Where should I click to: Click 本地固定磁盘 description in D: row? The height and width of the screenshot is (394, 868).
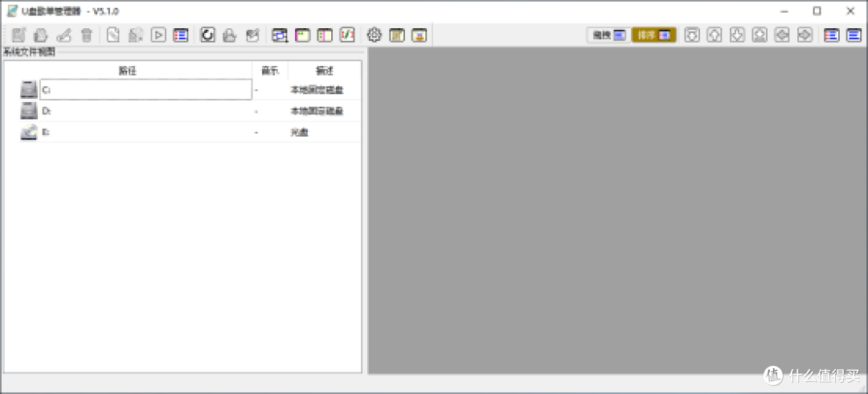coord(317,112)
